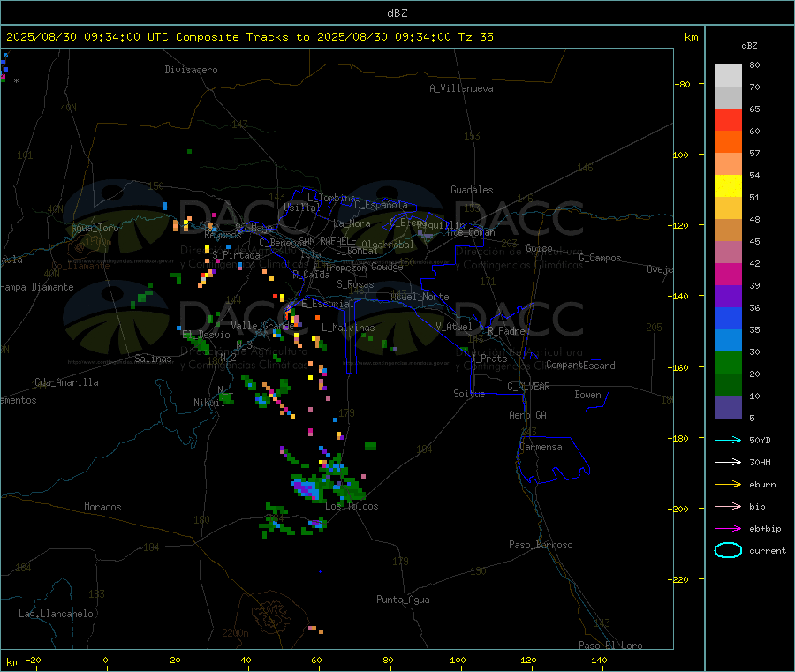Click the Paso_Barroso map label
This screenshot has width=795, height=672.
(x=541, y=545)
